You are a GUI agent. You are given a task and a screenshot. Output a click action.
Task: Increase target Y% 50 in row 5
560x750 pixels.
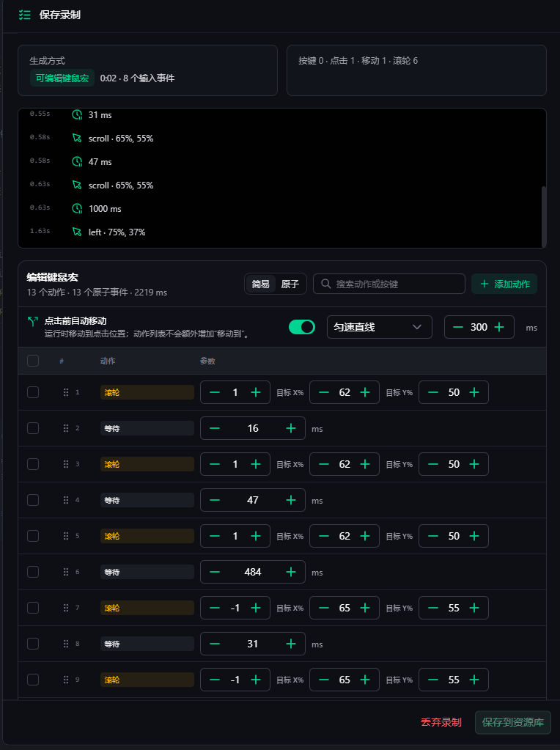tap(474, 536)
